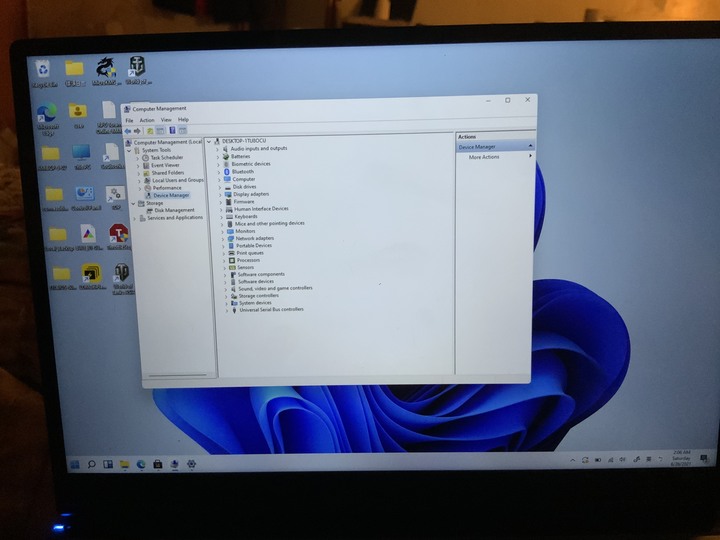Image resolution: width=720 pixels, height=540 pixels.
Task: Open Microsoft Edge desktop shortcut
Action: point(47,119)
